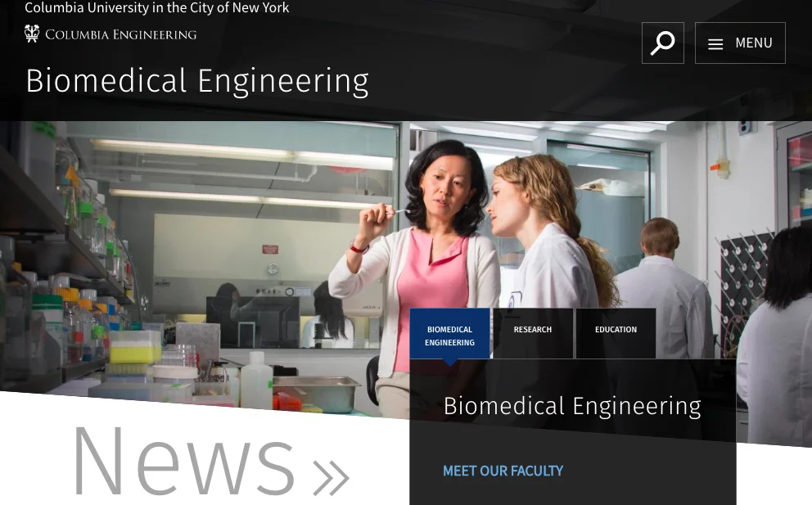Click the Biomedical Engineering heading inside dark panel
This screenshot has height=505, width=812.
(572, 406)
